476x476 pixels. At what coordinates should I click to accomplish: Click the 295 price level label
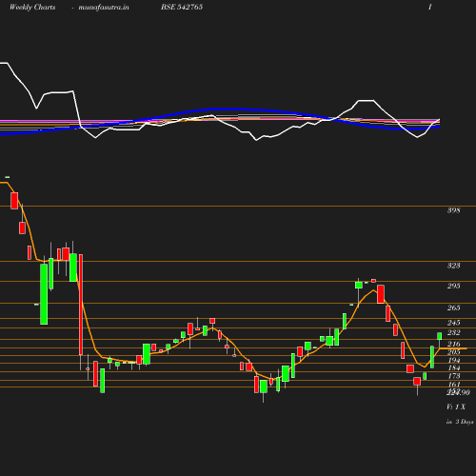453,286
